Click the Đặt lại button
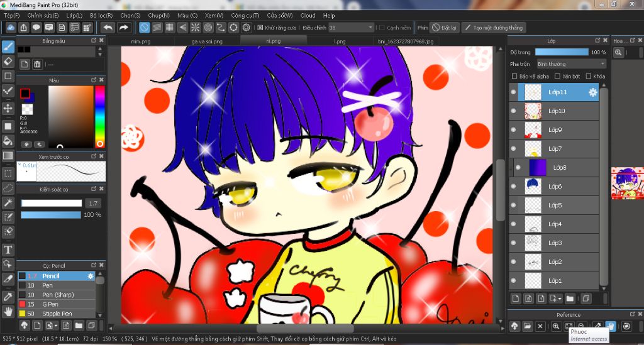 pyautogui.click(x=445, y=28)
